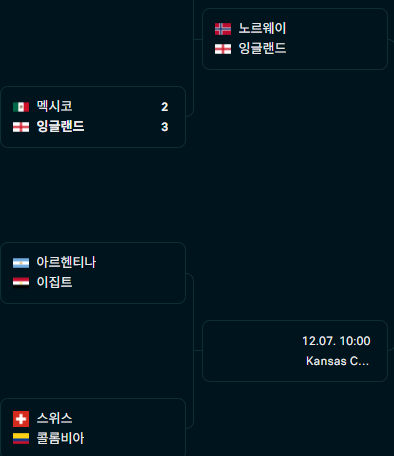Select the 스위스 team name
Image resolution: width=394 pixels, height=456 pixels.
pos(54,418)
